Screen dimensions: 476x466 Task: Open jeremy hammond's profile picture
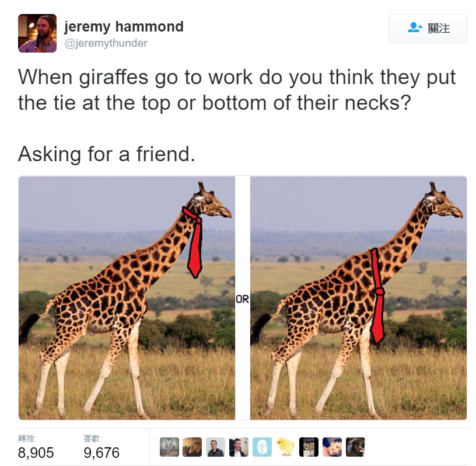(37, 33)
